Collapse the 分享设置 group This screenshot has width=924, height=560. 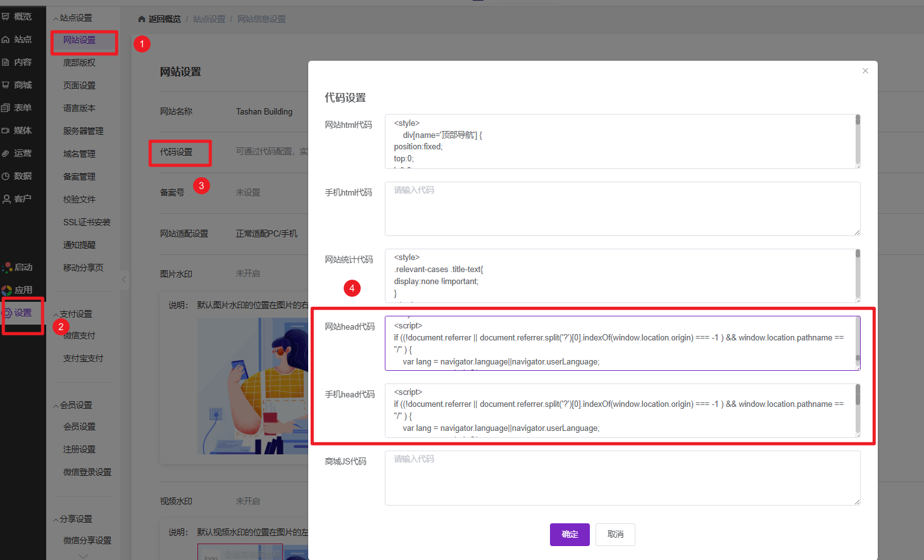56,520
